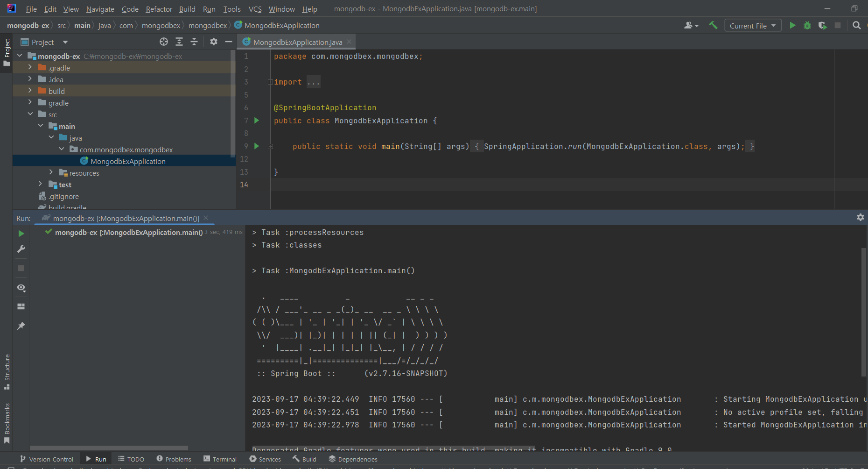This screenshot has height=469, width=868.
Task: Close the MongodbExApplication.java editor tab
Action: (x=349, y=42)
